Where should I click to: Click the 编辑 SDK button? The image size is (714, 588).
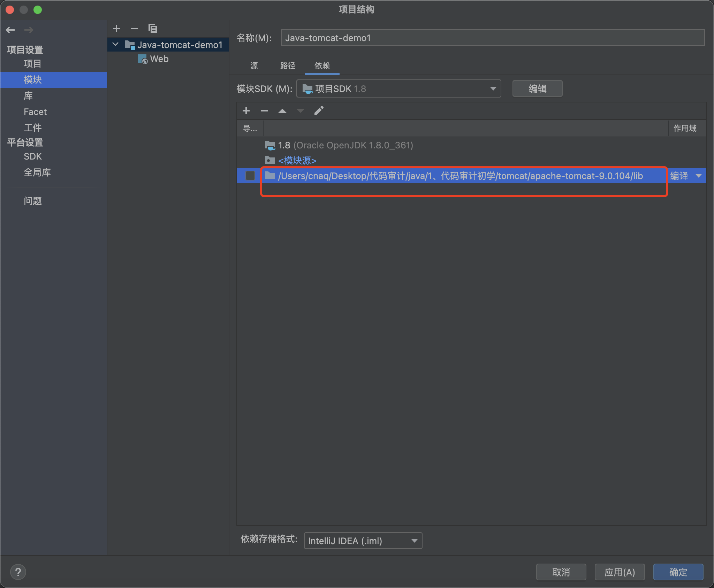click(x=537, y=88)
